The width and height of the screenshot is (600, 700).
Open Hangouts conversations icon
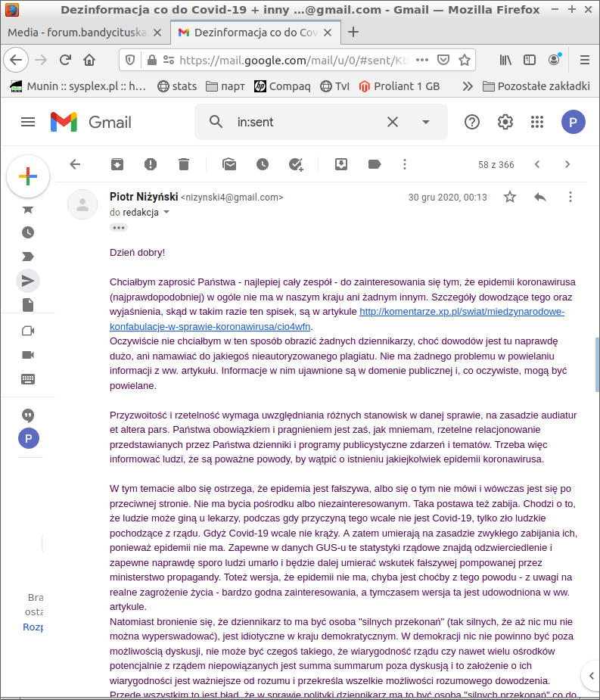coord(28,415)
